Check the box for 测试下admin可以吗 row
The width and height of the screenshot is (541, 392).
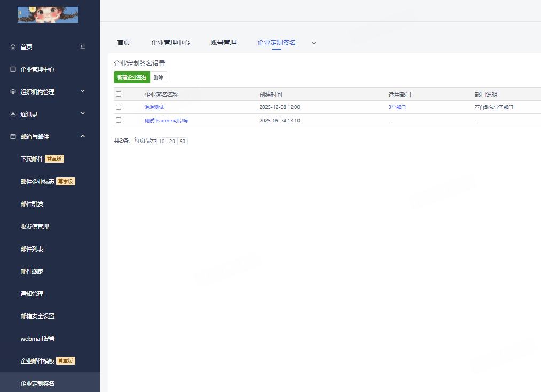click(x=119, y=120)
